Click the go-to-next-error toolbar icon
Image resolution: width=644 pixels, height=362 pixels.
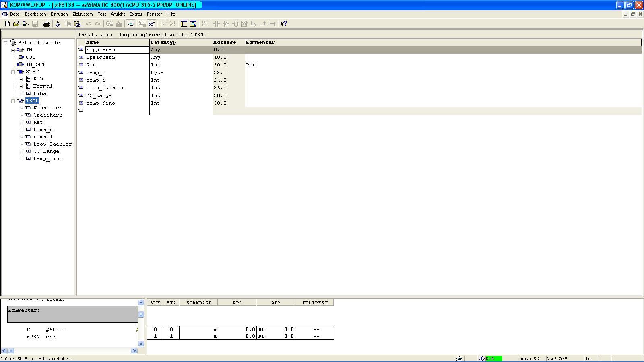point(172,24)
